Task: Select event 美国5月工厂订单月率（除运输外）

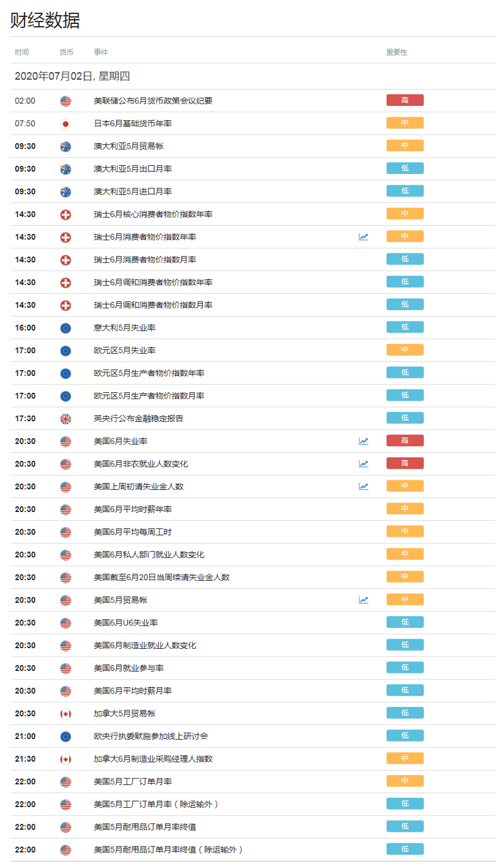Action: click(x=156, y=805)
